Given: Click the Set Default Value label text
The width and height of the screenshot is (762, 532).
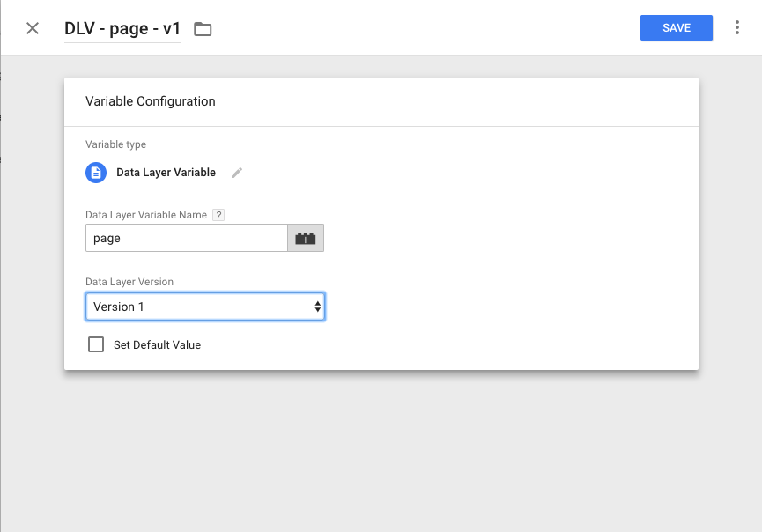Looking at the screenshot, I should 157,345.
